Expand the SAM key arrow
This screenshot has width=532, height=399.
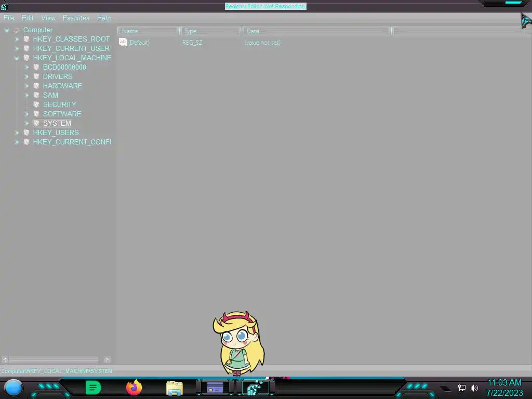coord(26,96)
